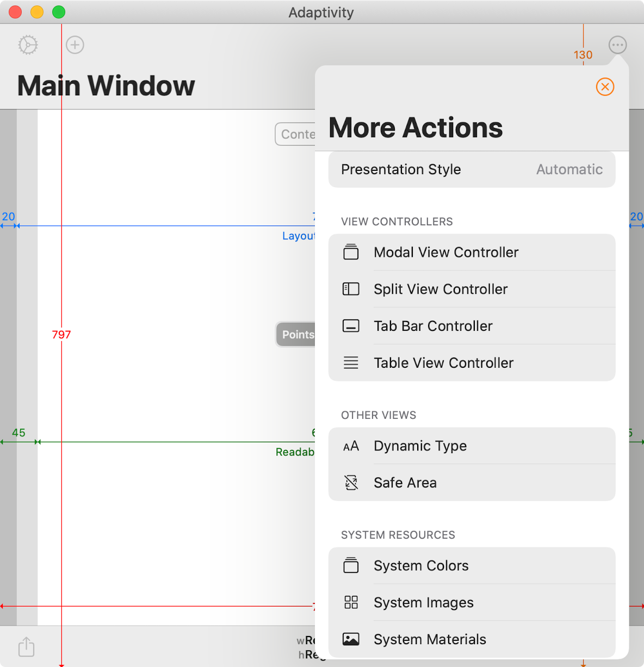Open Safe Area view
The image size is (644, 667).
(472, 483)
